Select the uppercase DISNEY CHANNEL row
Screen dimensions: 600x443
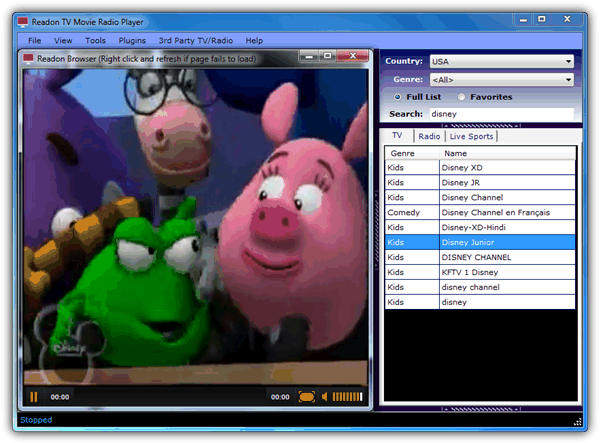[x=480, y=257]
